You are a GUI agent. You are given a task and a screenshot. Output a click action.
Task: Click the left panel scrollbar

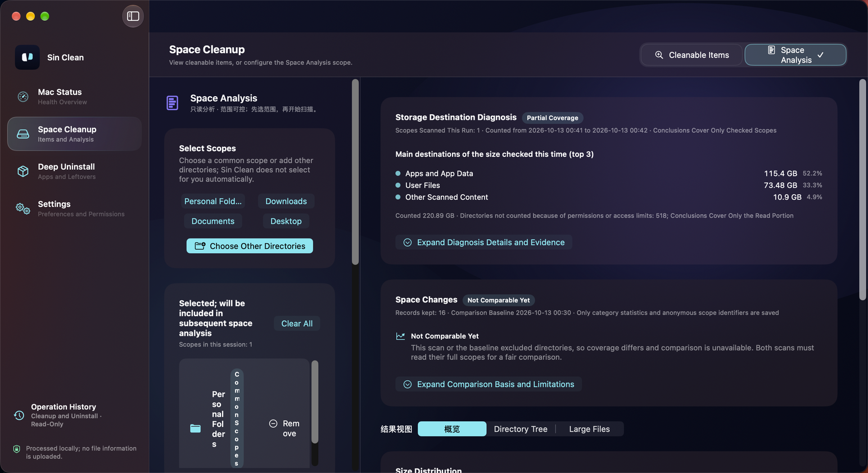click(355, 172)
